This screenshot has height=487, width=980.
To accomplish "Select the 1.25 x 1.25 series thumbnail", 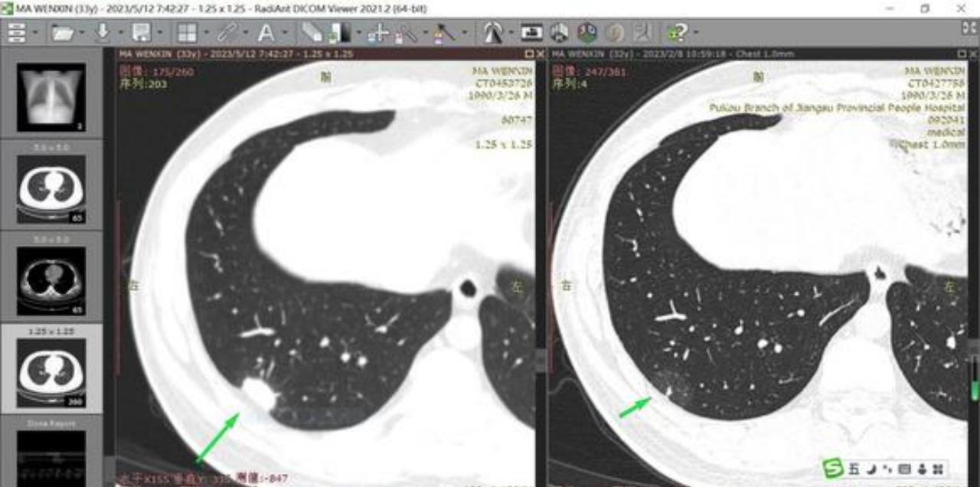I will [51, 373].
